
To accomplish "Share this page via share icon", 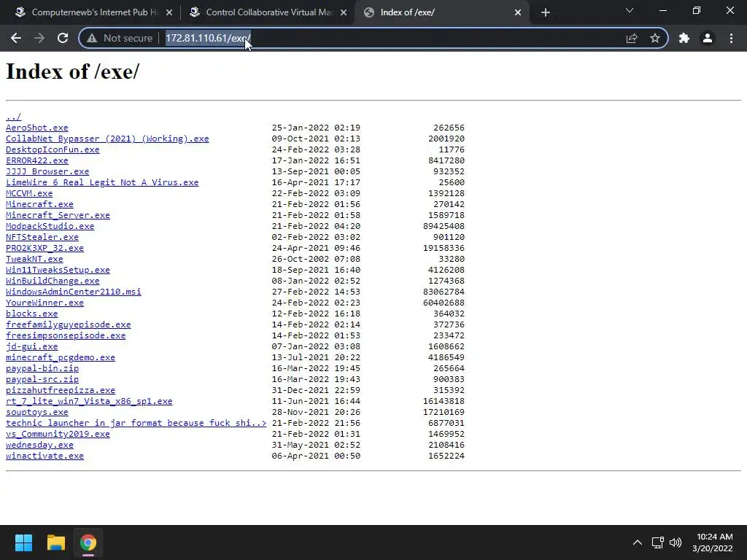I will tap(632, 38).
